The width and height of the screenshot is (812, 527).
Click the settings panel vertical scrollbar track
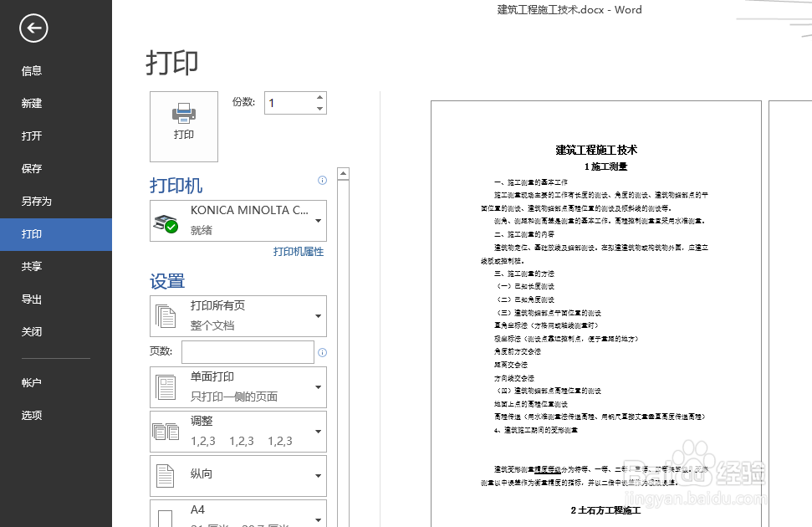pyautogui.click(x=343, y=353)
